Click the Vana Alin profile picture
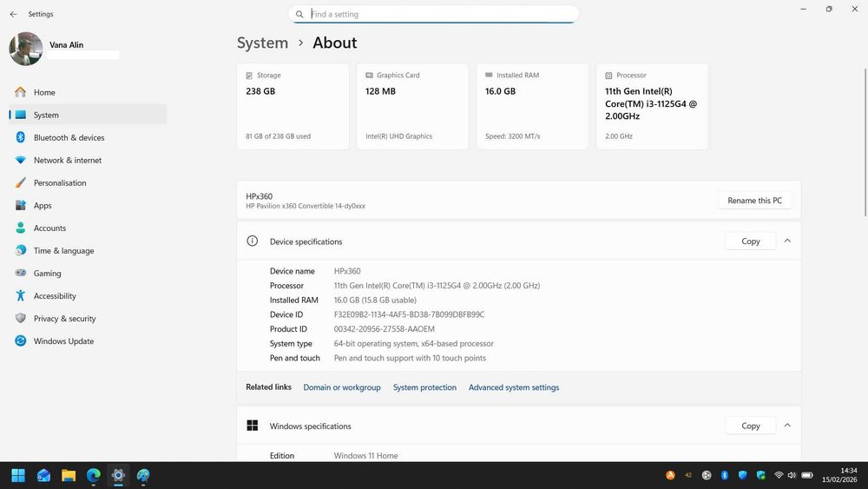The image size is (868, 489). pyautogui.click(x=26, y=49)
